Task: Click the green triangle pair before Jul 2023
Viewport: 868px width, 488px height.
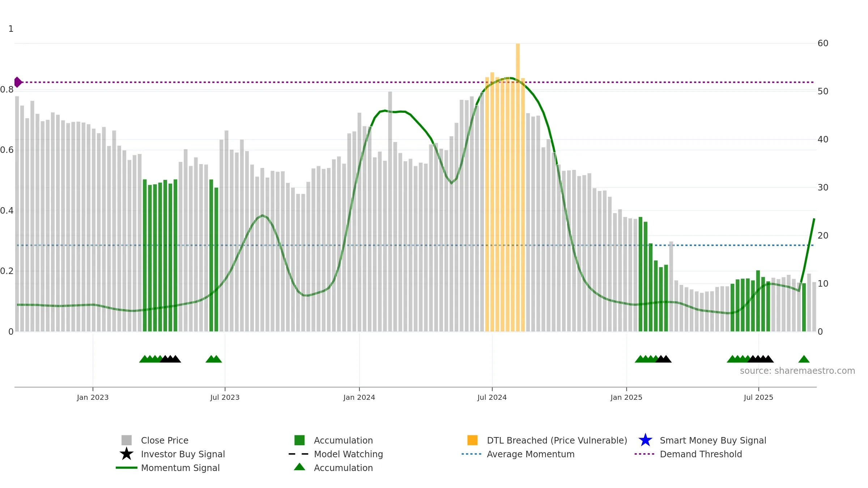Action: click(214, 359)
